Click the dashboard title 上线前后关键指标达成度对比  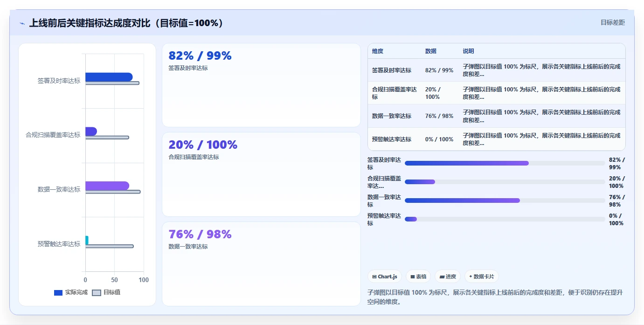(x=126, y=23)
